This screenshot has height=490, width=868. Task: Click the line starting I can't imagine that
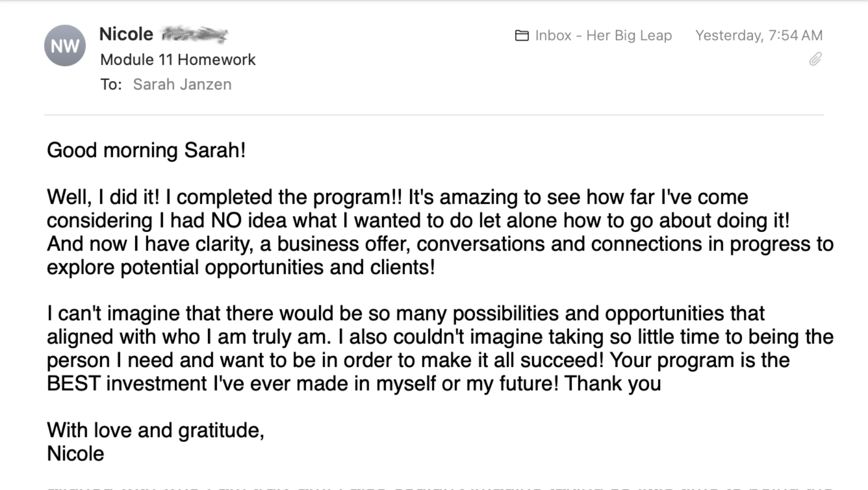406,314
